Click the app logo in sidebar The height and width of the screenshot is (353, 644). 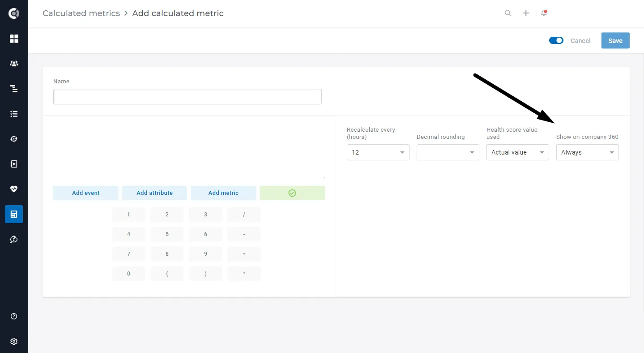pos(14,13)
